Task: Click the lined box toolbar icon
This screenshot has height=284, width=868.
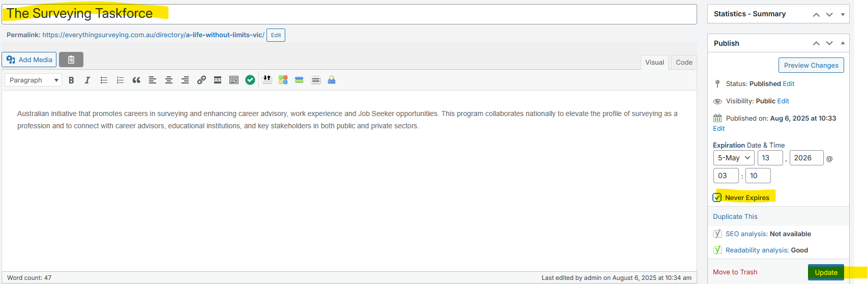Action: click(316, 80)
